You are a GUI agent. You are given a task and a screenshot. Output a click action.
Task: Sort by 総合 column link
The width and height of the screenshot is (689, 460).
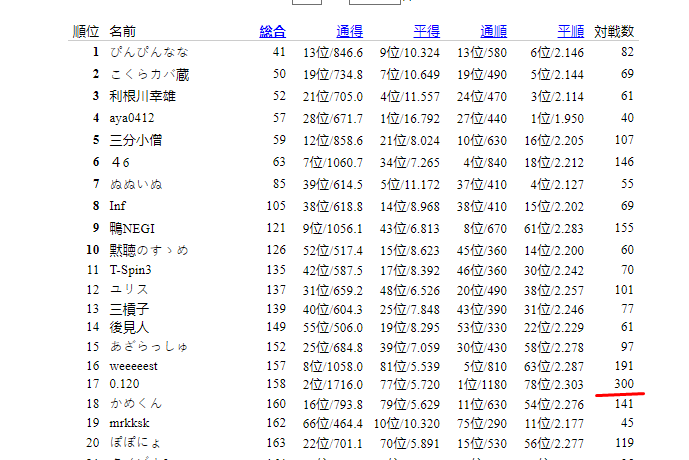[x=272, y=32]
